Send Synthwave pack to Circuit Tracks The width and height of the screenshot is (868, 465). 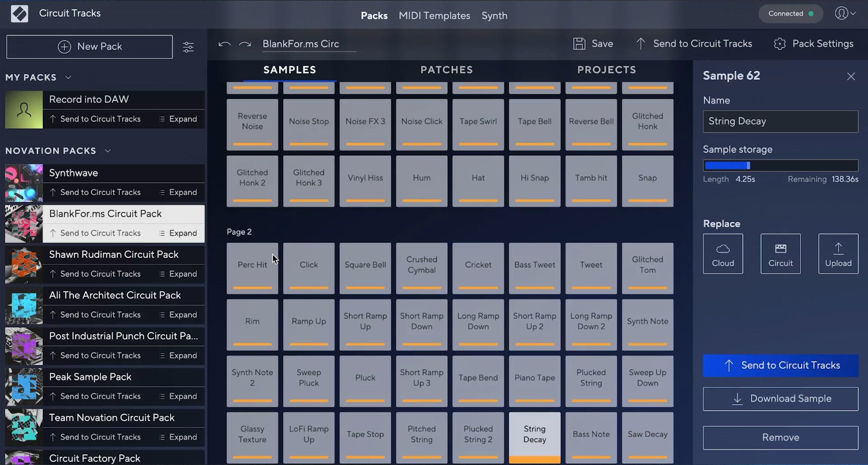[x=95, y=192]
